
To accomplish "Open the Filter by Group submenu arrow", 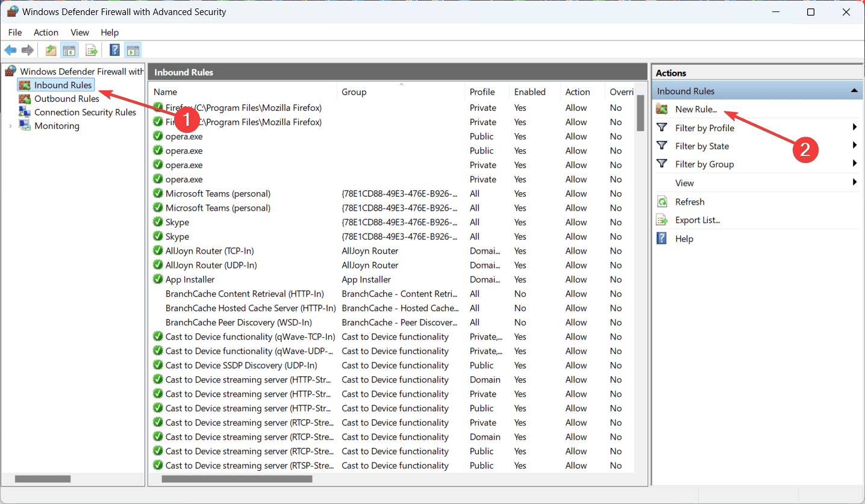I will tap(855, 164).
